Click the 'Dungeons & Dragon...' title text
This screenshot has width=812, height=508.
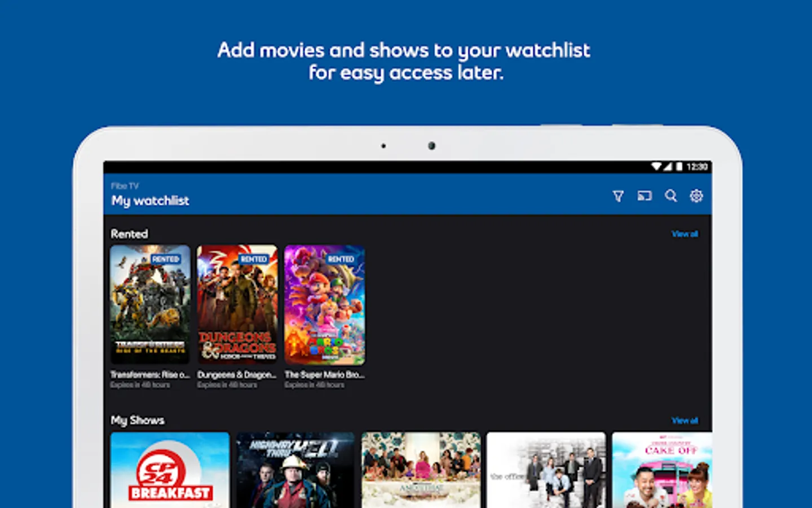click(237, 375)
